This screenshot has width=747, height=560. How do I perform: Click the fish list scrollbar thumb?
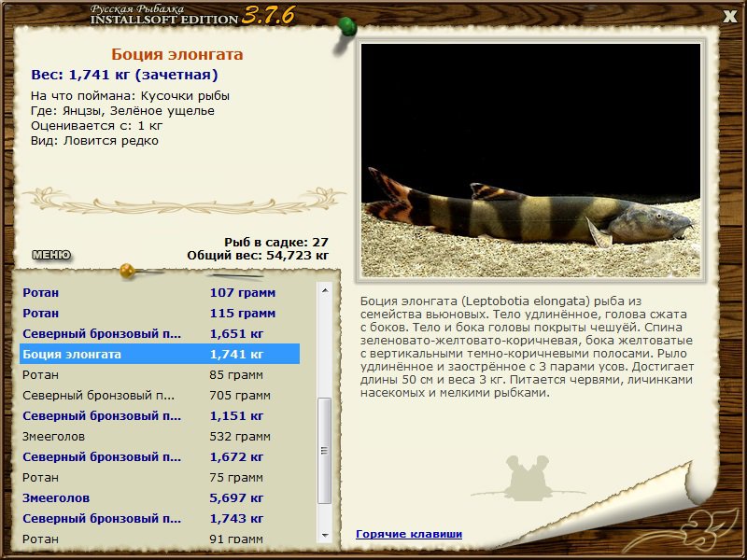coord(325,451)
